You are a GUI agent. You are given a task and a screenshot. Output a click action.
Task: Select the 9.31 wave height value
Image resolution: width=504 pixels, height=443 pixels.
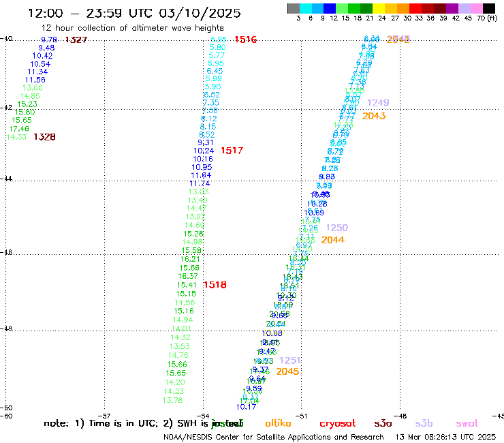pyautogui.click(x=206, y=142)
